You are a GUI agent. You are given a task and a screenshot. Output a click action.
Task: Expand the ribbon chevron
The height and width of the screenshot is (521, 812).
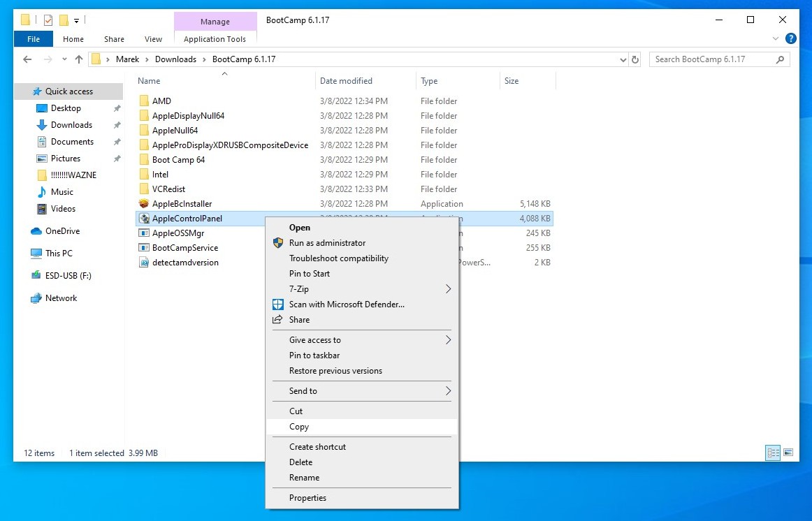[775, 38]
